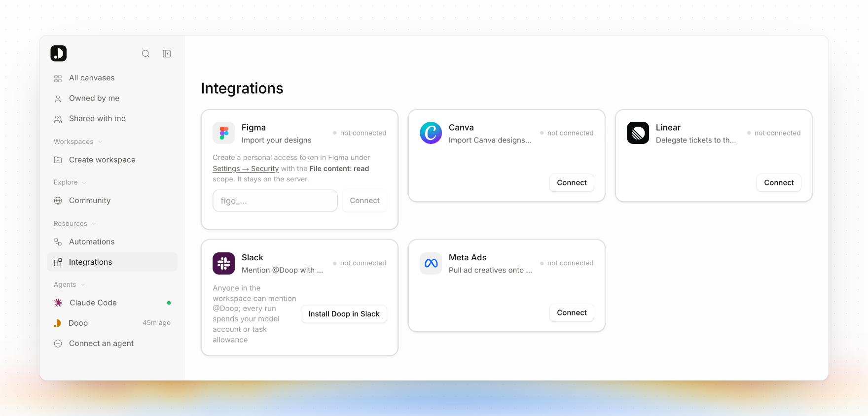
Task: Click 'Import Canva designs...' description
Action: [x=490, y=140]
